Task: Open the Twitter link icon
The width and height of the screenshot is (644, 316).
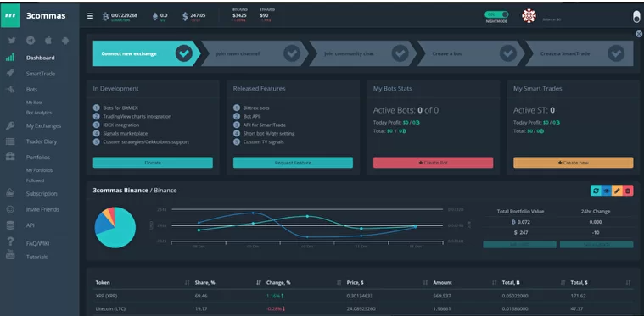Action: pos(12,41)
